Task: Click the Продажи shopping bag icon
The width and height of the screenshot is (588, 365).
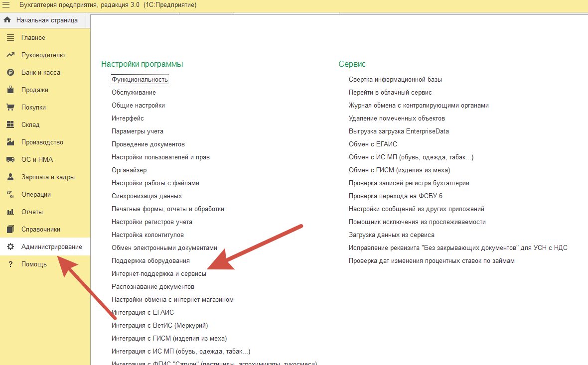Action: [10, 90]
